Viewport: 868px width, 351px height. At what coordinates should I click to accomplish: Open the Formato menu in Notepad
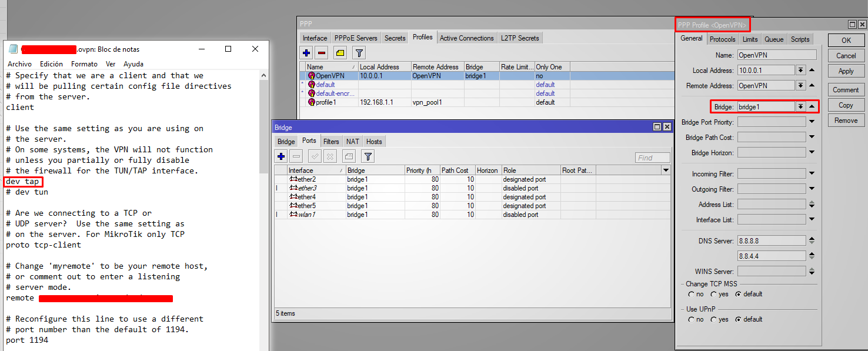(x=84, y=64)
